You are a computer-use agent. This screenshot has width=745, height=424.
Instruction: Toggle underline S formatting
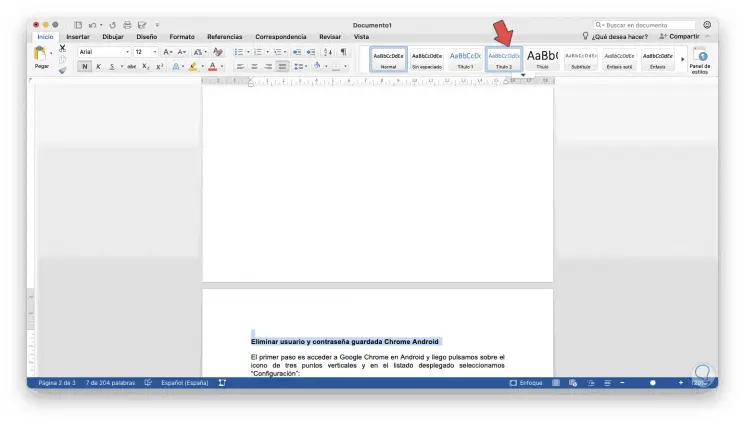112,67
